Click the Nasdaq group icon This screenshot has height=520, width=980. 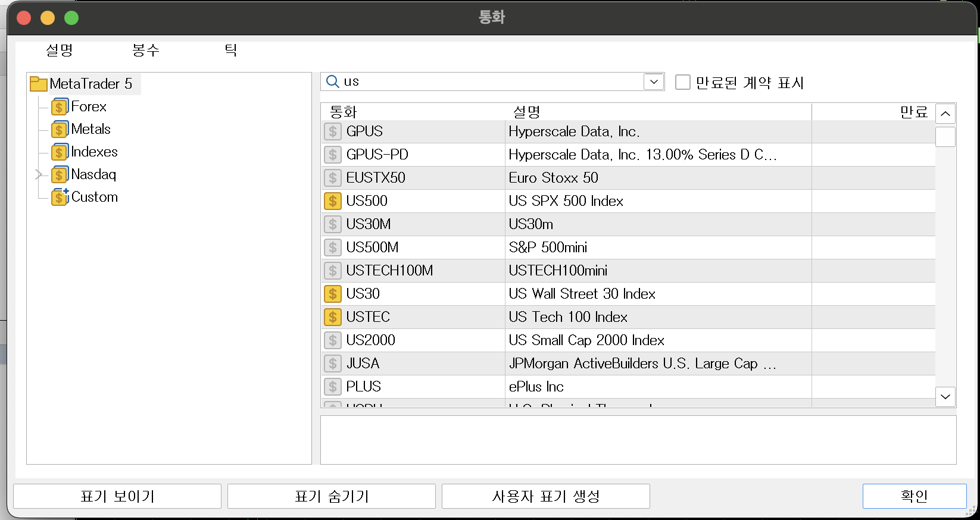(x=60, y=175)
